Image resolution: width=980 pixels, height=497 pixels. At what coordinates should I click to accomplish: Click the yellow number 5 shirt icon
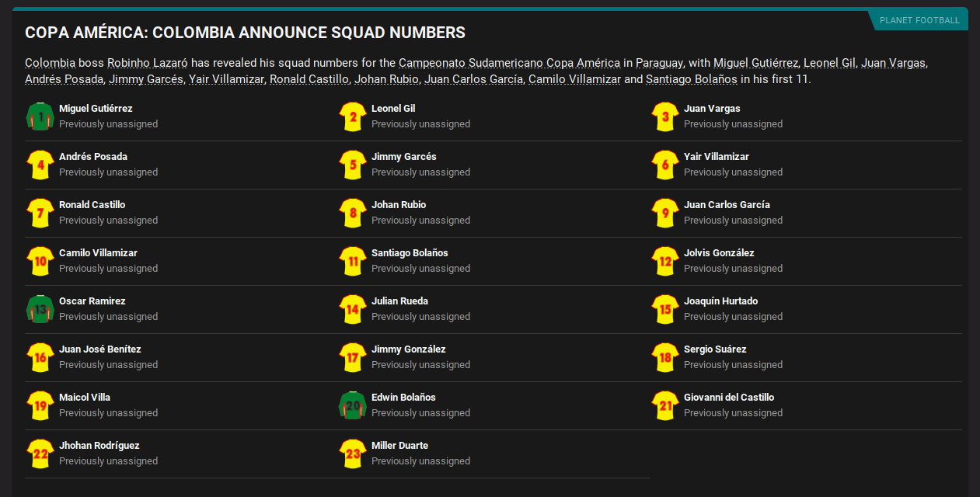pos(353,165)
